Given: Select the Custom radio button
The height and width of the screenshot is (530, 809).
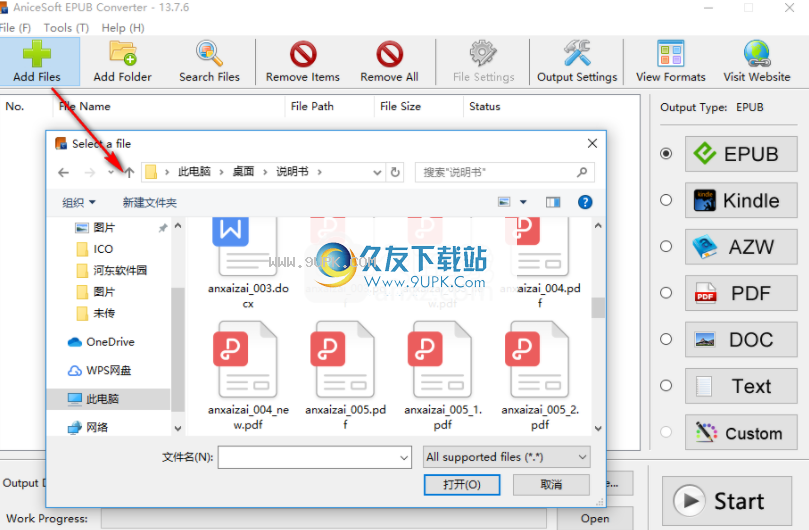Looking at the screenshot, I should tap(666, 432).
